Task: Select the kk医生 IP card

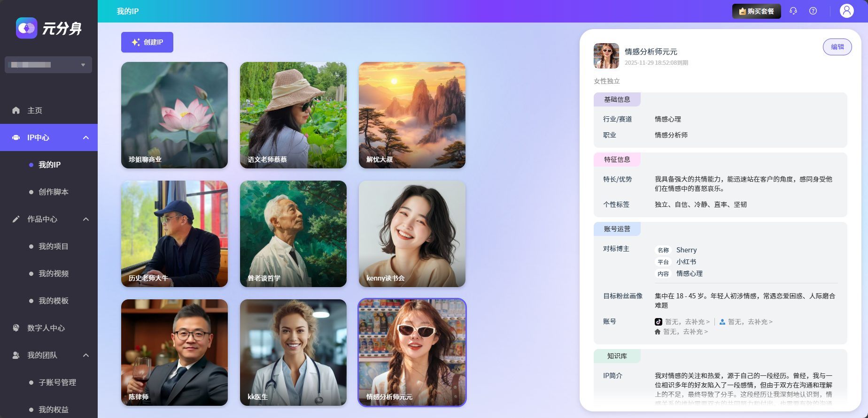Action: [293, 352]
